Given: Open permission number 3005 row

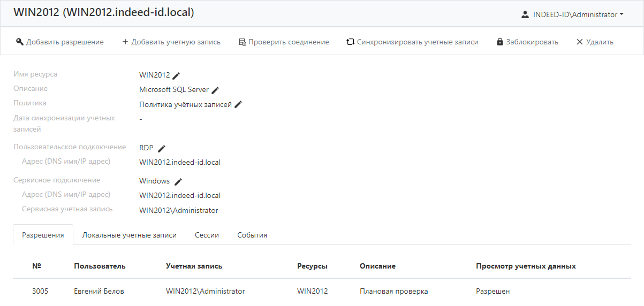Looking at the screenshot, I should point(40,292).
